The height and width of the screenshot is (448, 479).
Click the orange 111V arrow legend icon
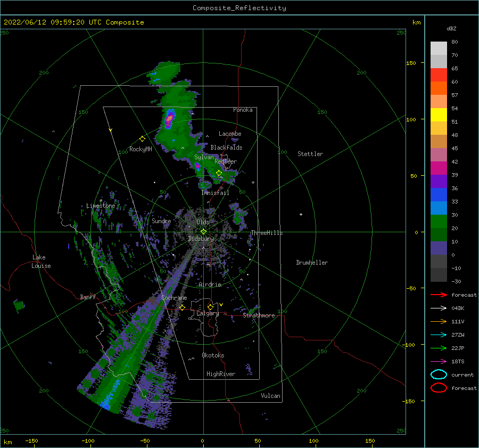(x=439, y=321)
